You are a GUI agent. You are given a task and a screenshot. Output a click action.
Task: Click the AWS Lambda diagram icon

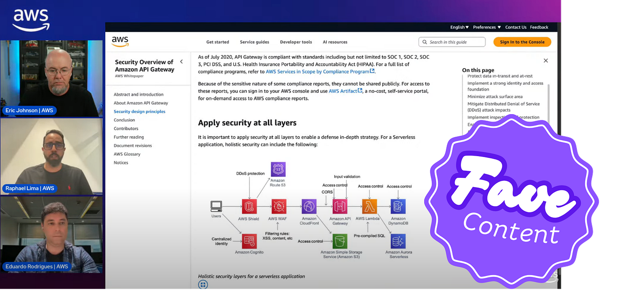[369, 207]
